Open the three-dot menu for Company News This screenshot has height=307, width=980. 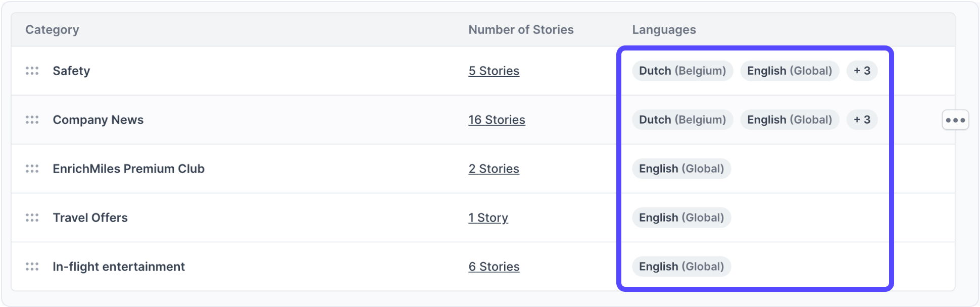coord(955,120)
